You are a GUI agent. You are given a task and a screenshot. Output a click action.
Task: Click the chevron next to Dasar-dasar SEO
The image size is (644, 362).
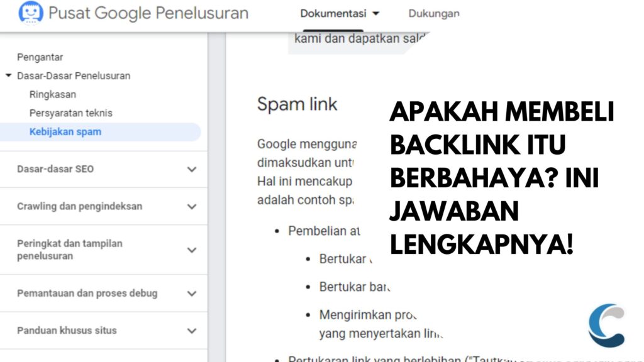tap(192, 170)
